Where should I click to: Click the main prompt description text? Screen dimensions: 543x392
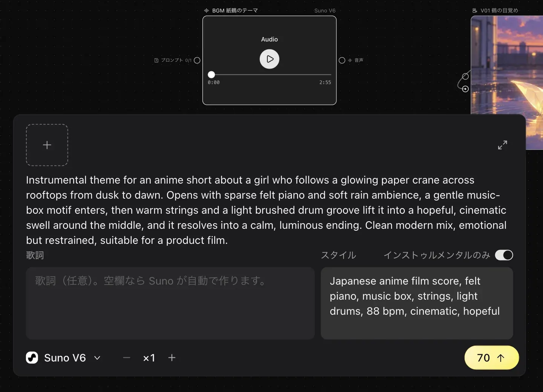tap(266, 210)
